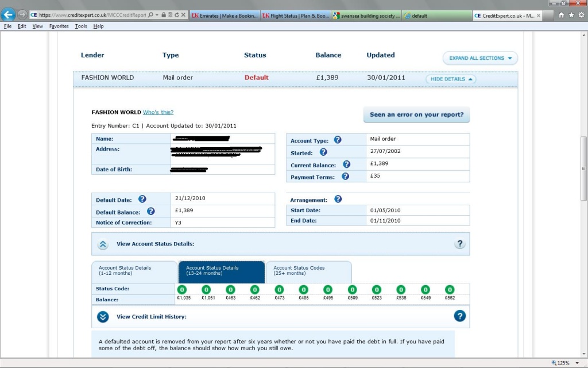Click help icon next to Current Balance
The height and width of the screenshot is (368, 588).
[x=346, y=164]
